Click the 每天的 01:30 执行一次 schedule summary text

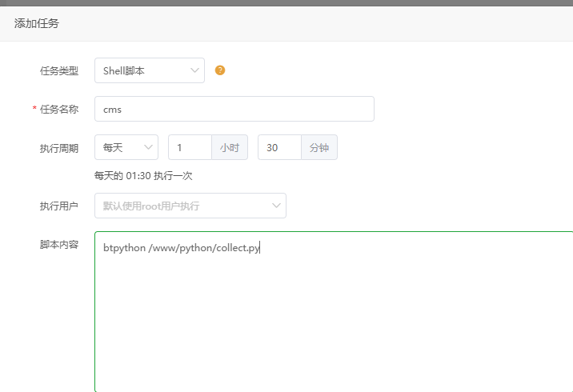click(x=143, y=175)
